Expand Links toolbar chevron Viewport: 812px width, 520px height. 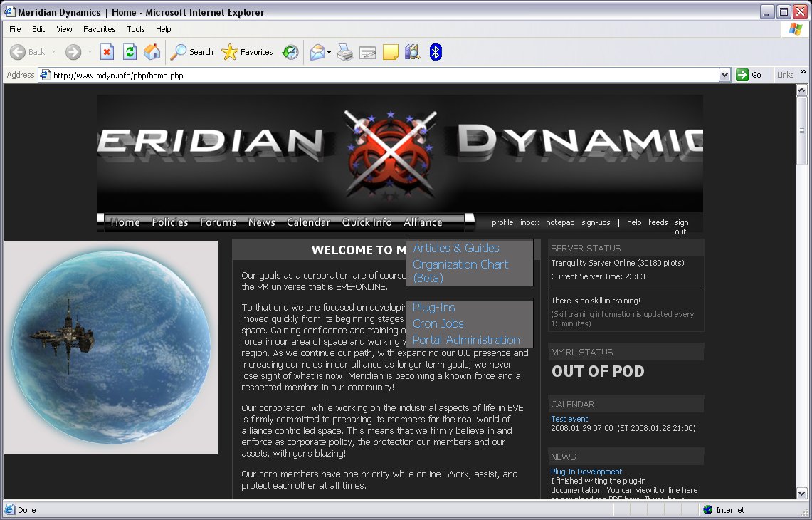pos(803,72)
